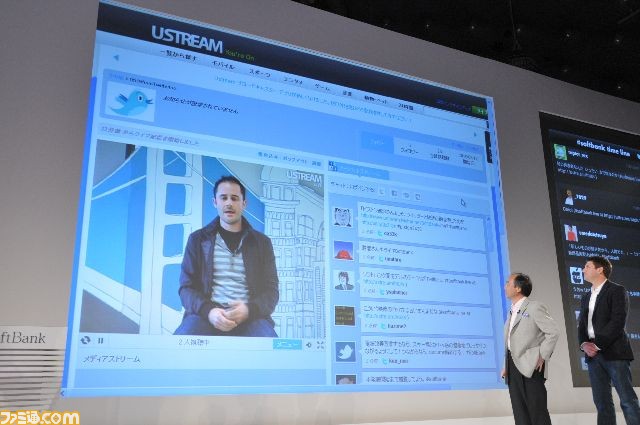Viewport: 640px width, 425px height.
Task: Click chat list scrollbar up arrow
Action: 488,219
